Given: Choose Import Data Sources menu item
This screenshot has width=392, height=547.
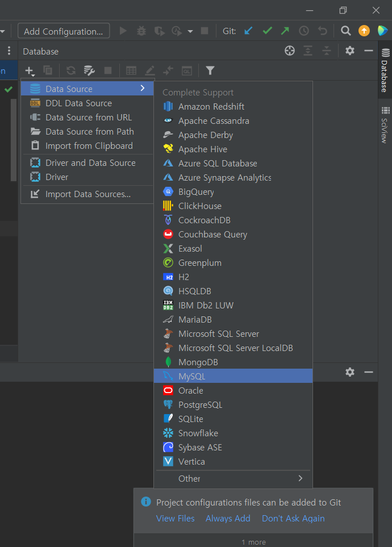Looking at the screenshot, I should click(x=87, y=194).
